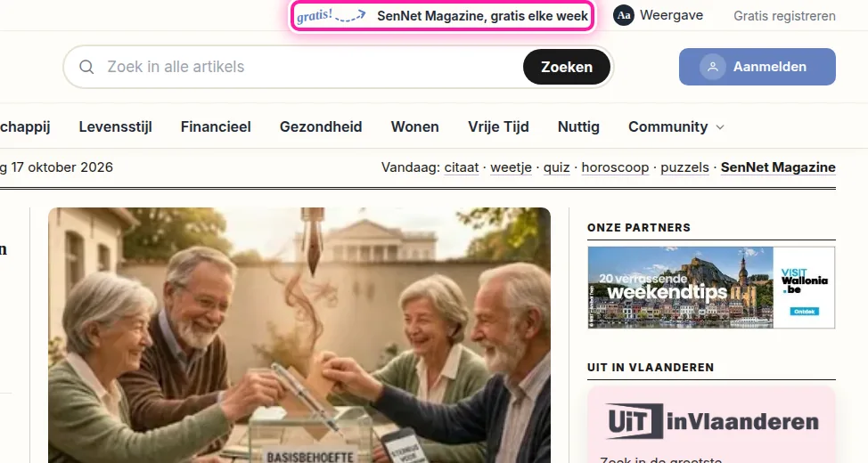The image size is (868, 463).
Task: Click the UiT in Vlaanderen logo card
Action: coord(711,425)
